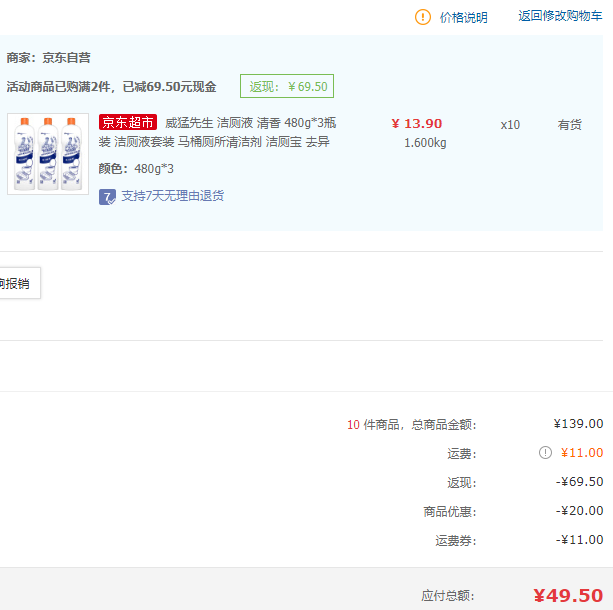Click the orange price explanation warning icon

pyautogui.click(x=423, y=17)
